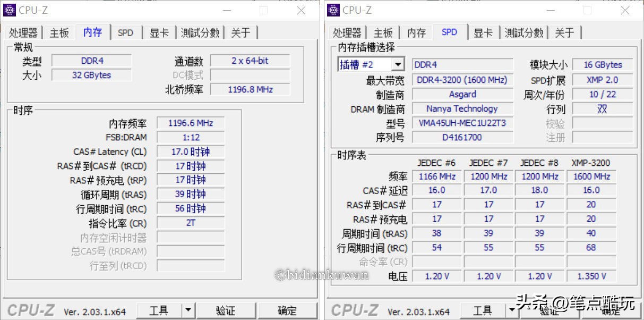Select the 型号 field showing VMA45UH-MEC1U22T3
The width and height of the screenshot is (644, 320).
[461, 123]
